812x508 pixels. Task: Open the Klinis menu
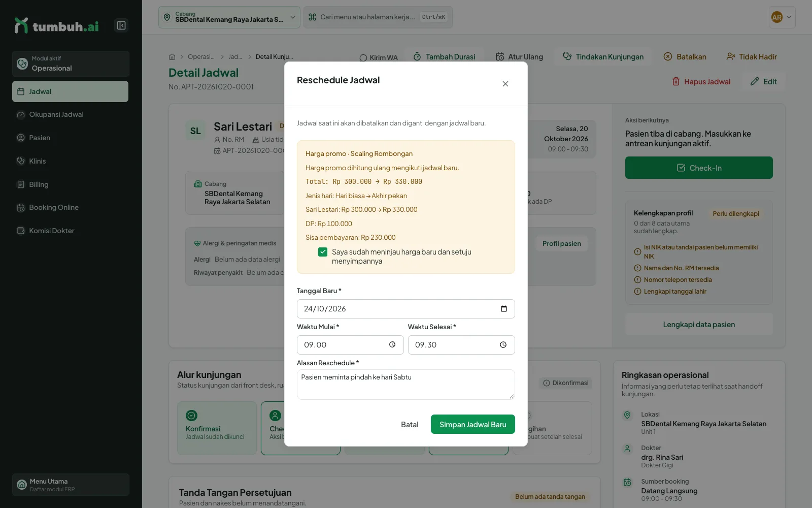[70, 161]
